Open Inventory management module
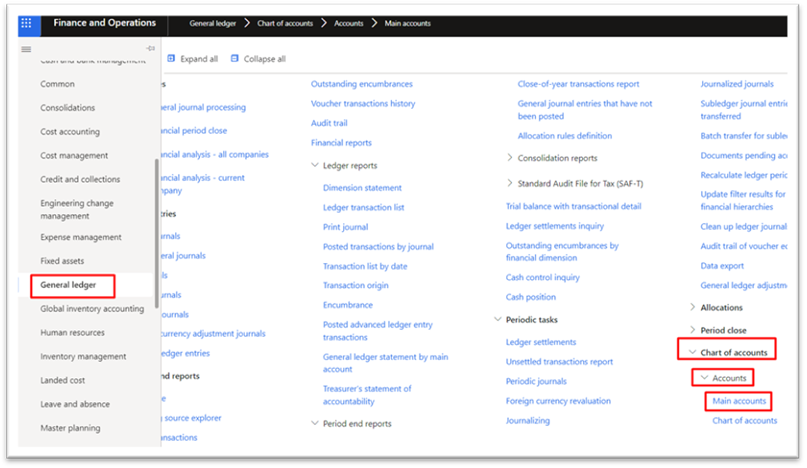This screenshot has height=468, width=807. 83,356
